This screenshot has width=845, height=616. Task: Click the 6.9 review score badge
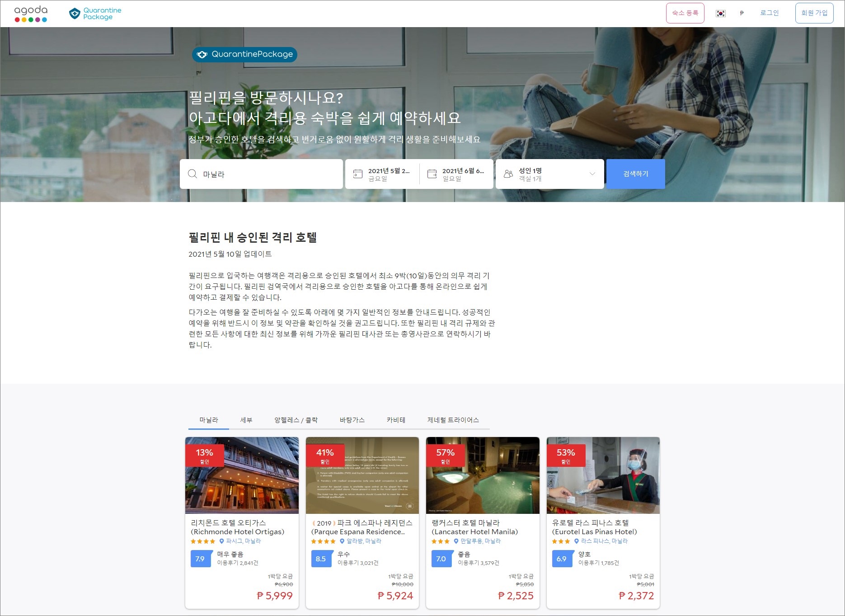[x=562, y=559]
